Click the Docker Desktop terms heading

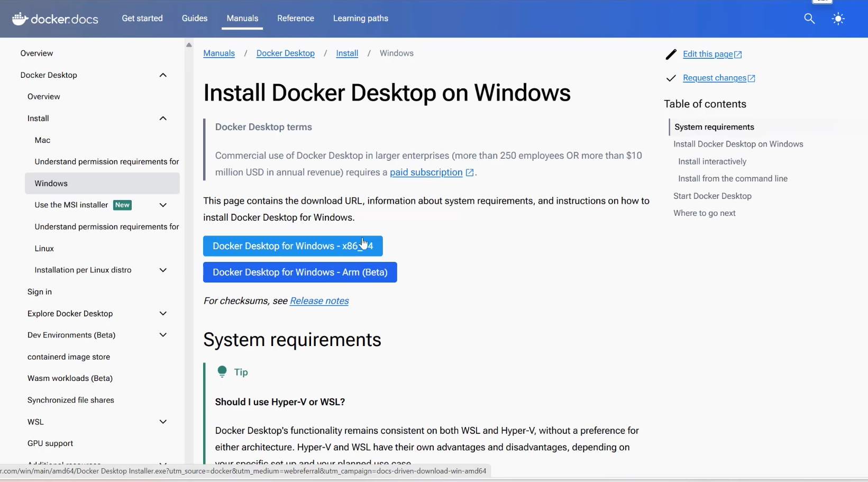(263, 127)
